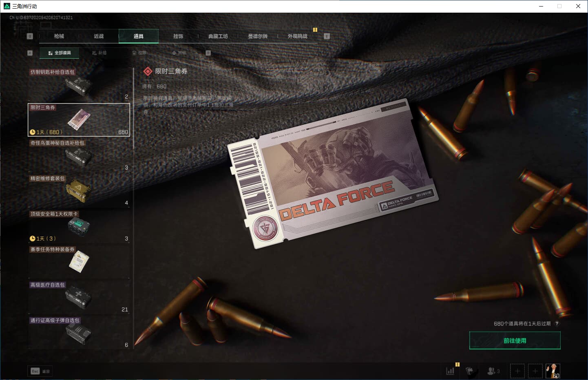This screenshot has height=380, width=588.
Task: Select the 高级医疗自选包 item
Action: pos(79,297)
